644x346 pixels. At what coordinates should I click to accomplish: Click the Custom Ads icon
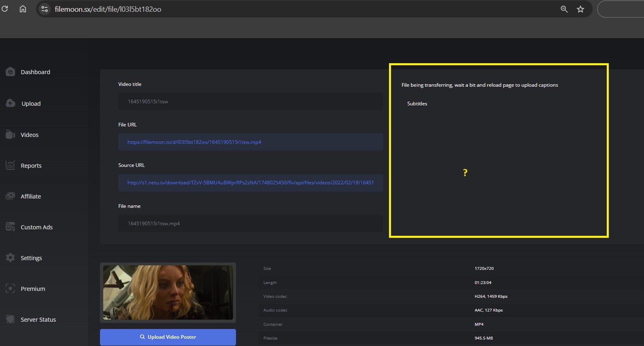pyautogui.click(x=11, y=227)
